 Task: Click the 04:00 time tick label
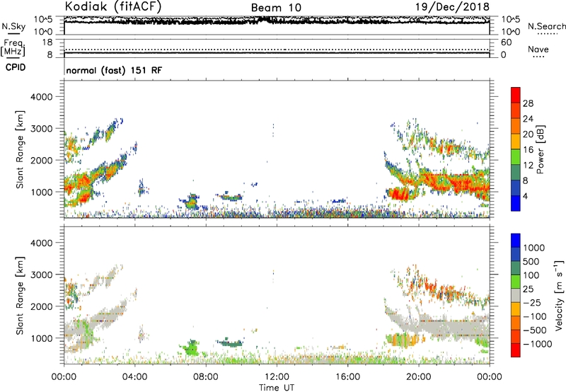tap(134, 377)
